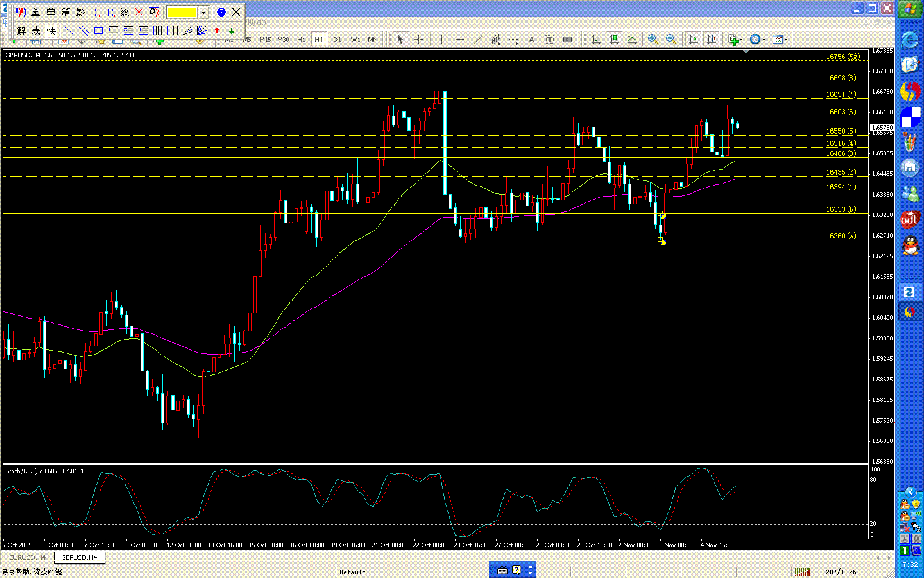This screenshot has width=924, height=578.
Task: Click the candlestick icon in floating toolbar
Action: pos(21,12)
